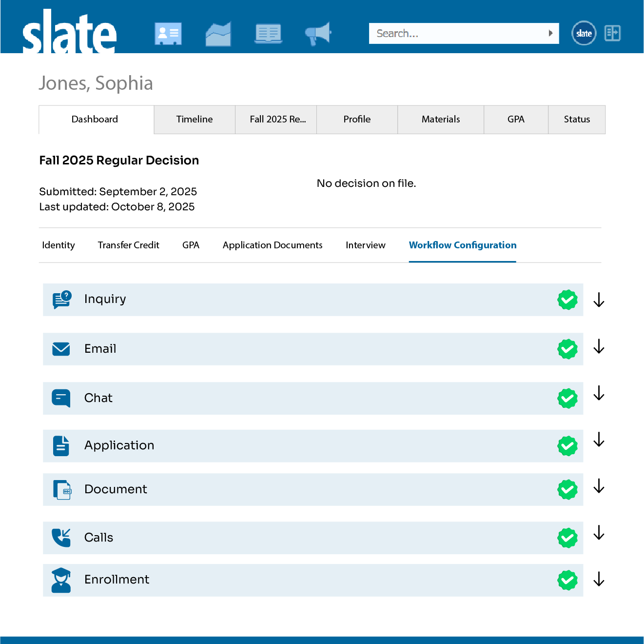Switch to the Timeline tab

(x=195, y=120)
